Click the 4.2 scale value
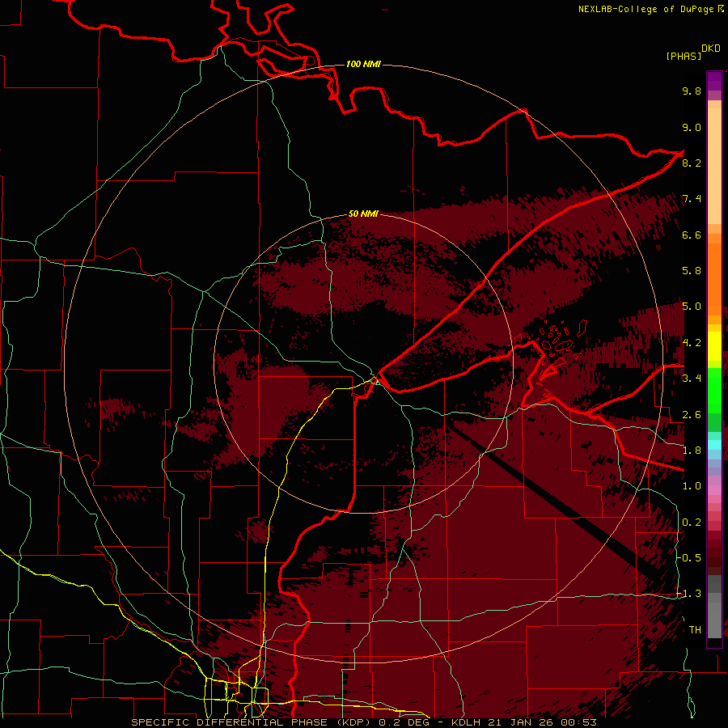The height and width of the screenshot is (728, 728). [692, 343]
